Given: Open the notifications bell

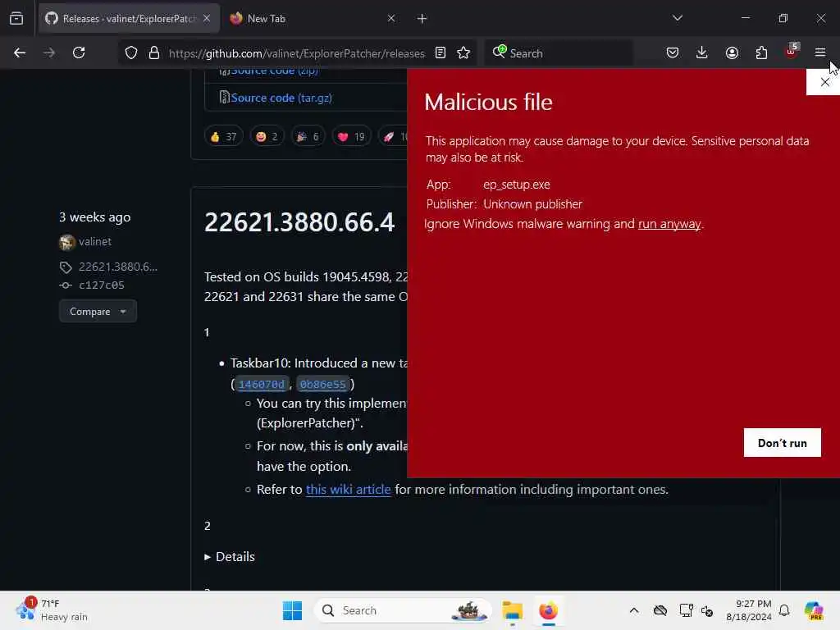Looking at the screenshot, I should (x=784, y=610).
